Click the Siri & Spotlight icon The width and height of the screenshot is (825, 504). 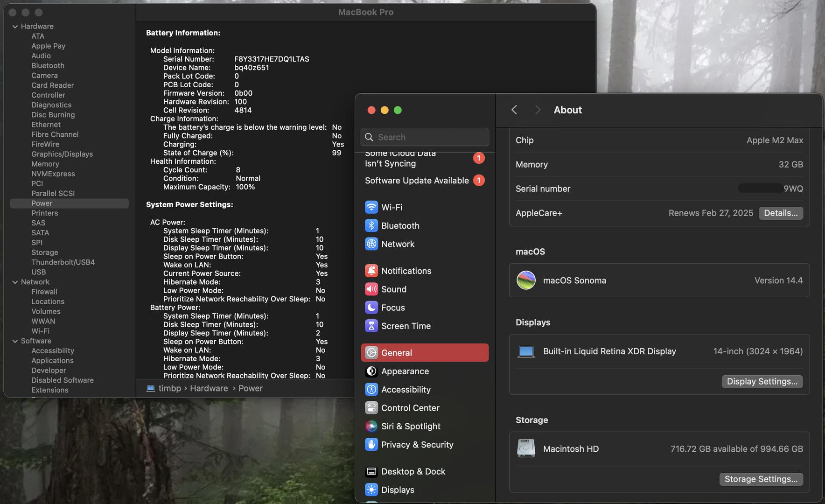click(371, 426)
